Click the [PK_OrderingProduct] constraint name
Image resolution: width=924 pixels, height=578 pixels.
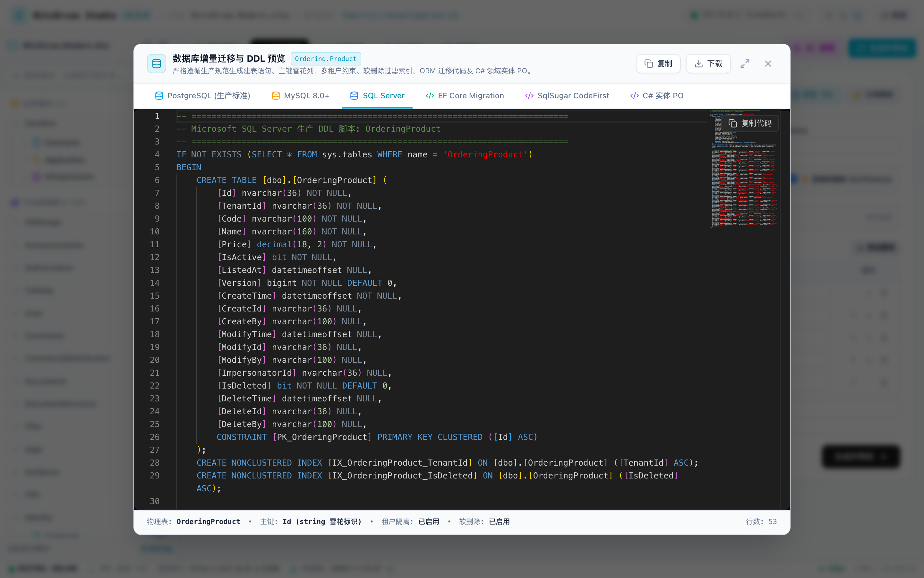[x=322, y=437]
